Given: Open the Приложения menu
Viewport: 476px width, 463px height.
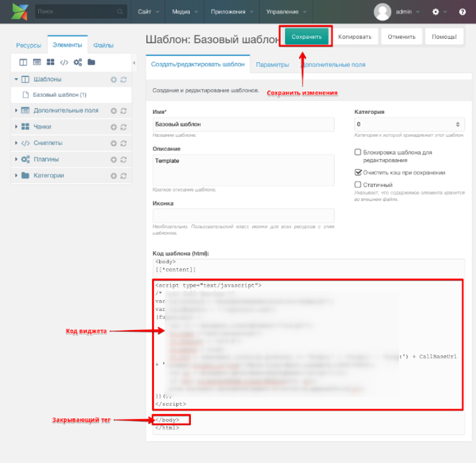Looking at the screenshot, I should point(231,12).
